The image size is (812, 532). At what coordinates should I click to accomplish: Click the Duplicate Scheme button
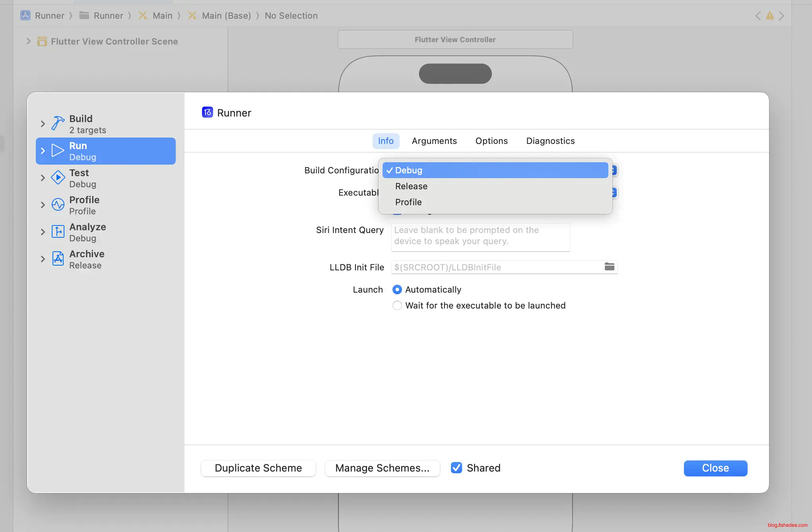tap(258, 468)
